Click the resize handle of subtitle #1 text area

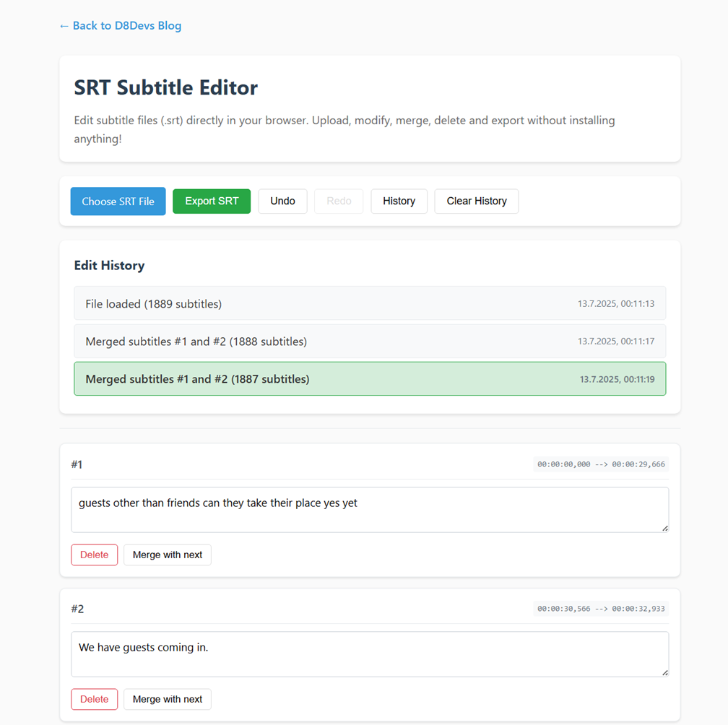tap(665, 528)
